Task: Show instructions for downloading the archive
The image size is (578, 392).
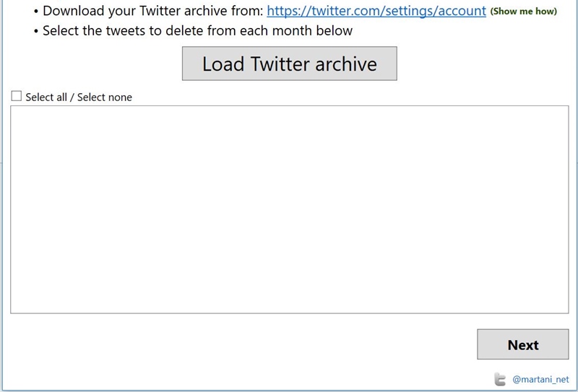Action: (x=524, y=12)
